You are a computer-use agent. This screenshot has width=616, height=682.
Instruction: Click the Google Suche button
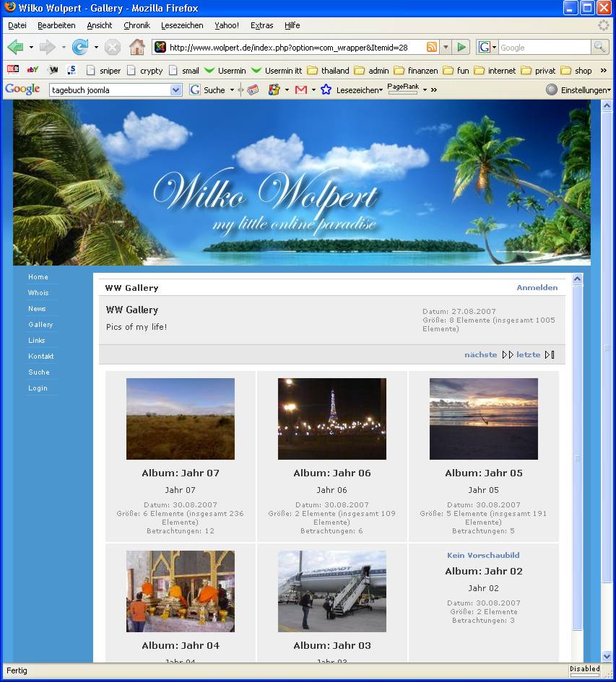click(208, 90)
